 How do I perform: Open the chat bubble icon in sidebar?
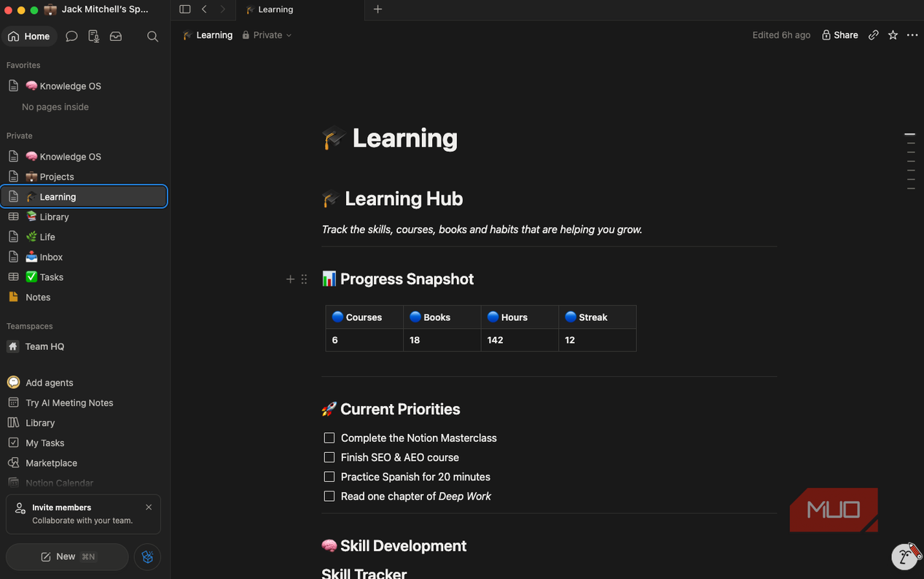71,36
